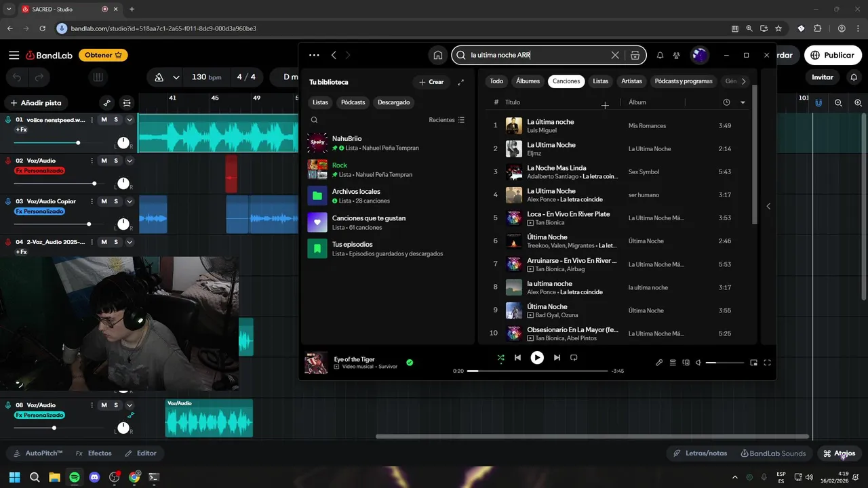Open BandLab Sounds panel

773,453
